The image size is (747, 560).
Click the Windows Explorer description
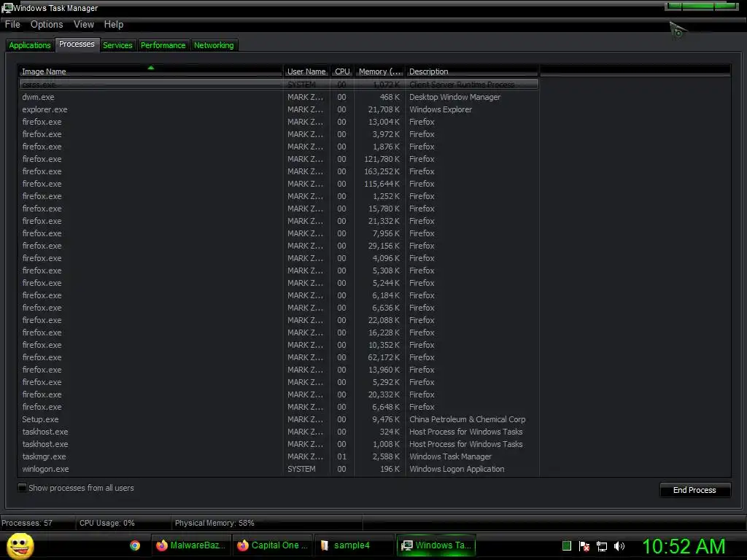pyautogui.click(x=441, y=109)
